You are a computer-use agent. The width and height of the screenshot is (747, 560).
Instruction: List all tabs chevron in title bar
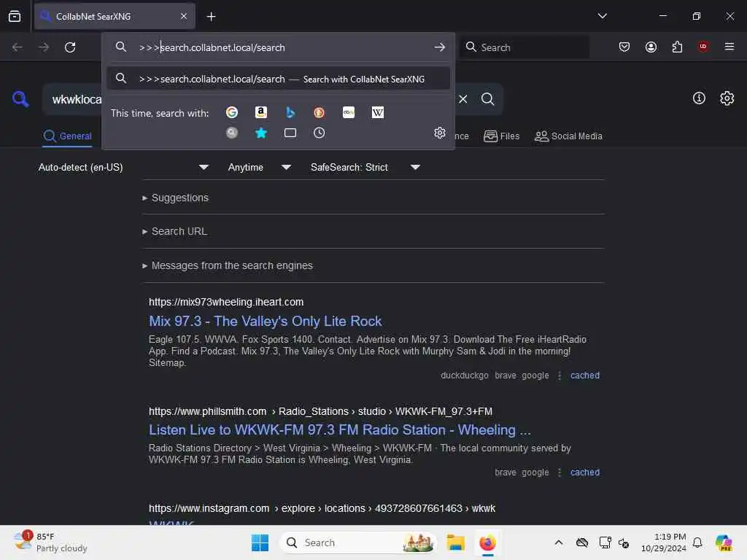[602, 16]
